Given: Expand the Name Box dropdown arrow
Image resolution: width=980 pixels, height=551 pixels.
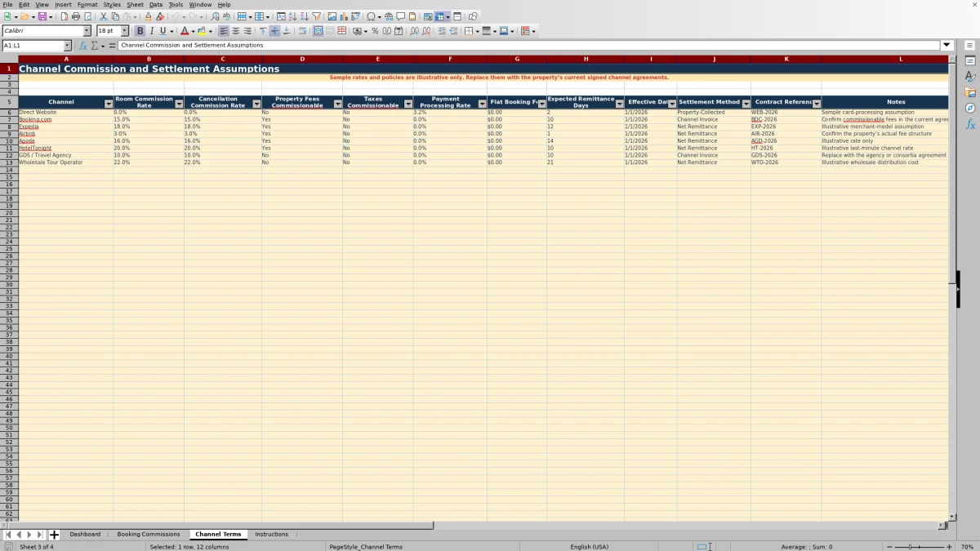Looking at the screenshot, I should 67,46.
